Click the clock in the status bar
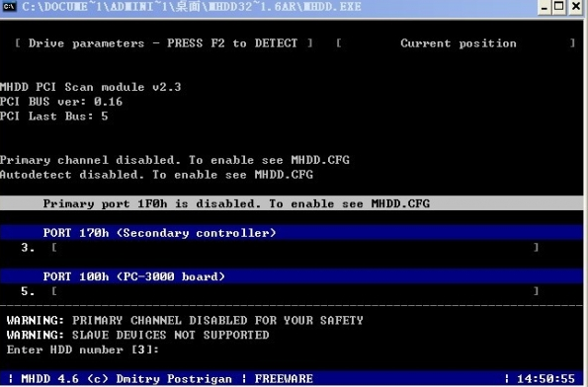The width and height of the screenshot is (588, 387). click(546, 379)
